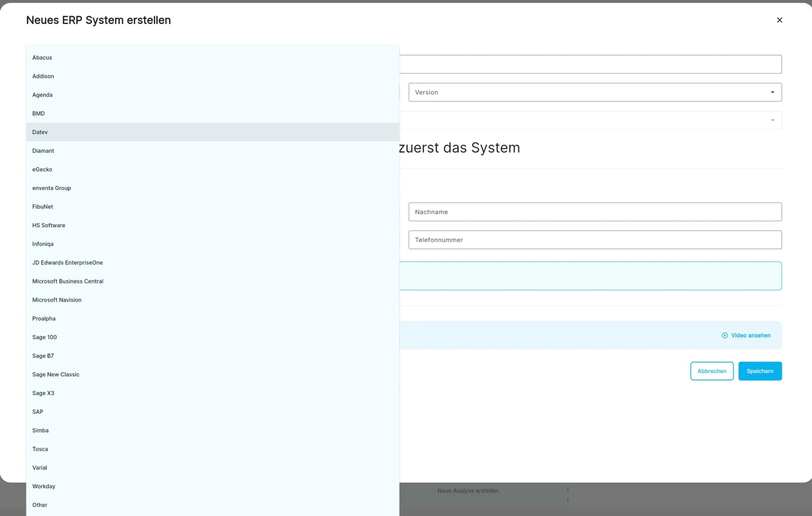Click Neue Analyse erstellen behind the dialog
The height and width of the screenshot is (516, 812).
click(x=468, y=491)
